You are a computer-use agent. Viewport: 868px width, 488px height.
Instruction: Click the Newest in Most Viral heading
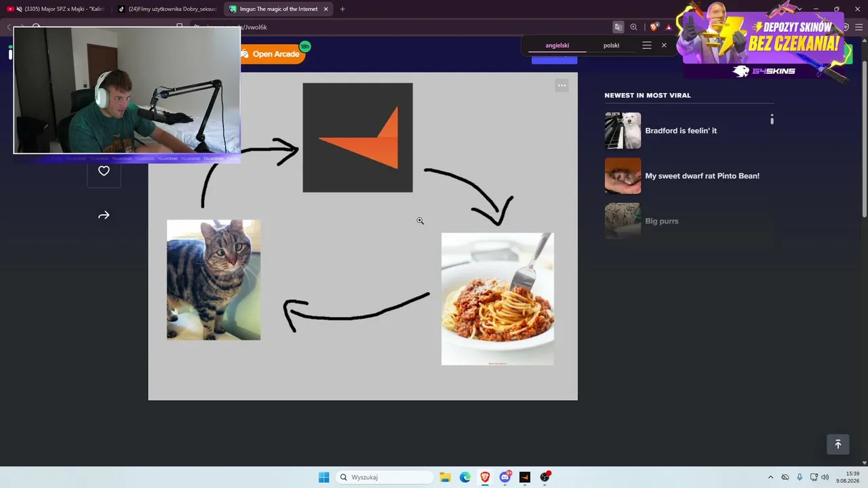pos(648,96)
